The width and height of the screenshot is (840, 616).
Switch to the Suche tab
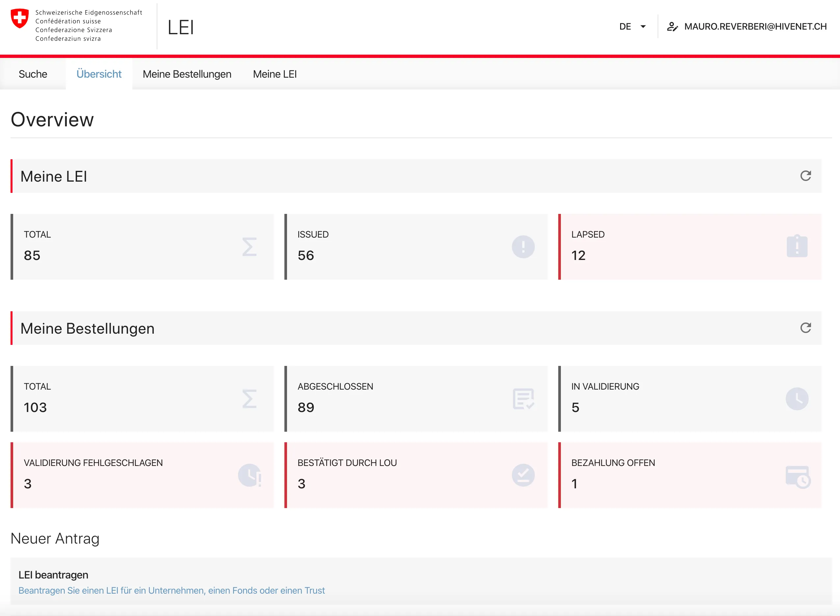tap(33, 74)
